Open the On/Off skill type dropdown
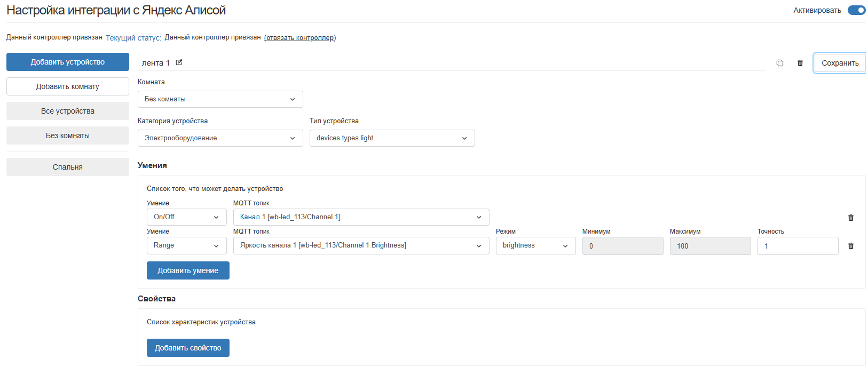 click(x=186, y=217)
